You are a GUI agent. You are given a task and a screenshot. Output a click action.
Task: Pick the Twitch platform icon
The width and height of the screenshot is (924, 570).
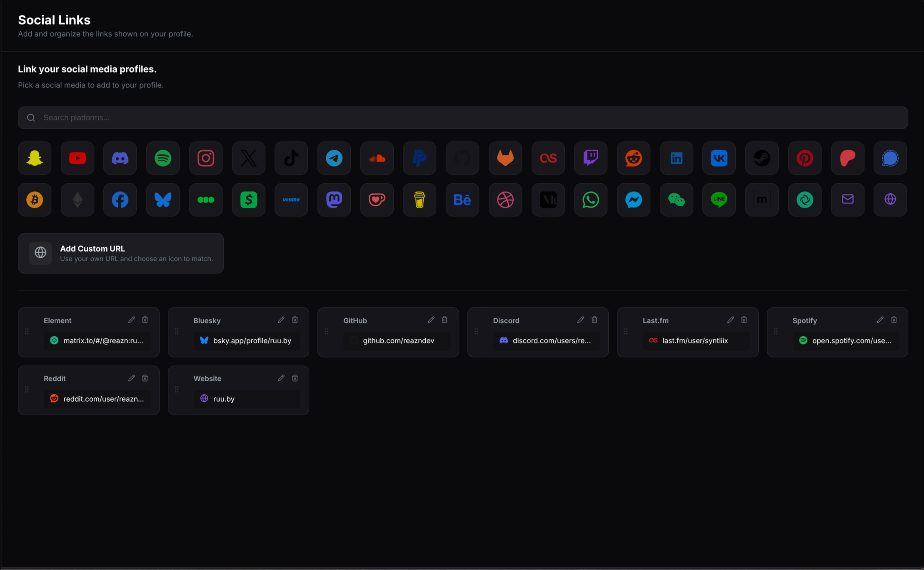(591, 158)
